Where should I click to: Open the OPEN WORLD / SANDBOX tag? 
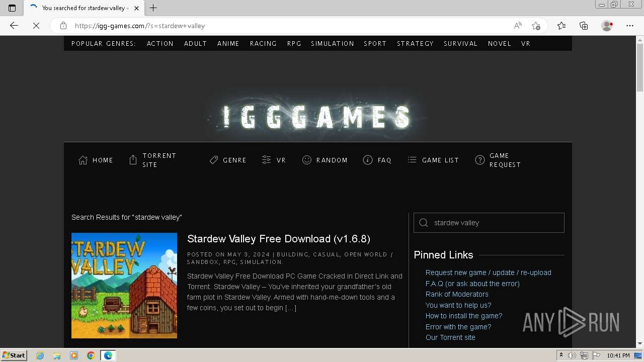[290, 258]
